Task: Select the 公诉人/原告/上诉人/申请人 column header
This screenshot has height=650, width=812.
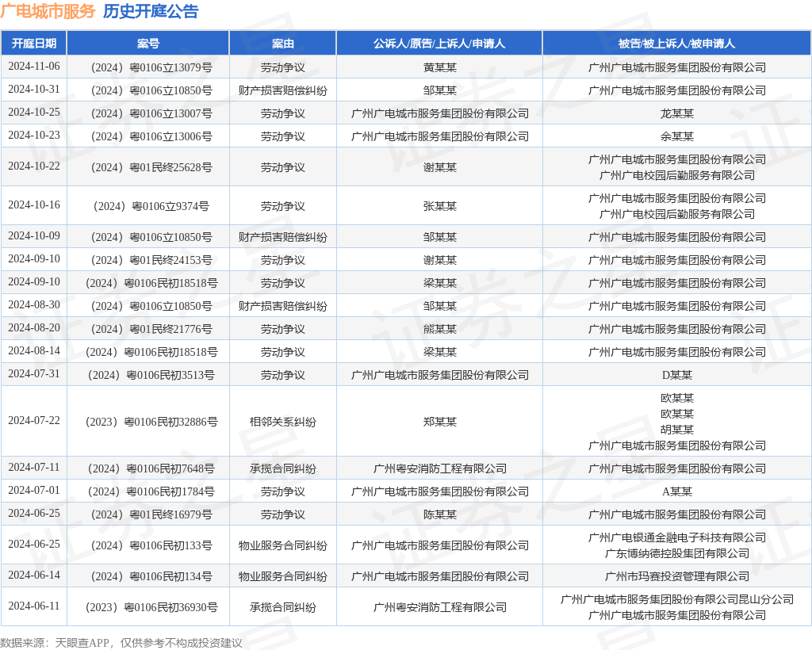Action: [x=439, y=44]
